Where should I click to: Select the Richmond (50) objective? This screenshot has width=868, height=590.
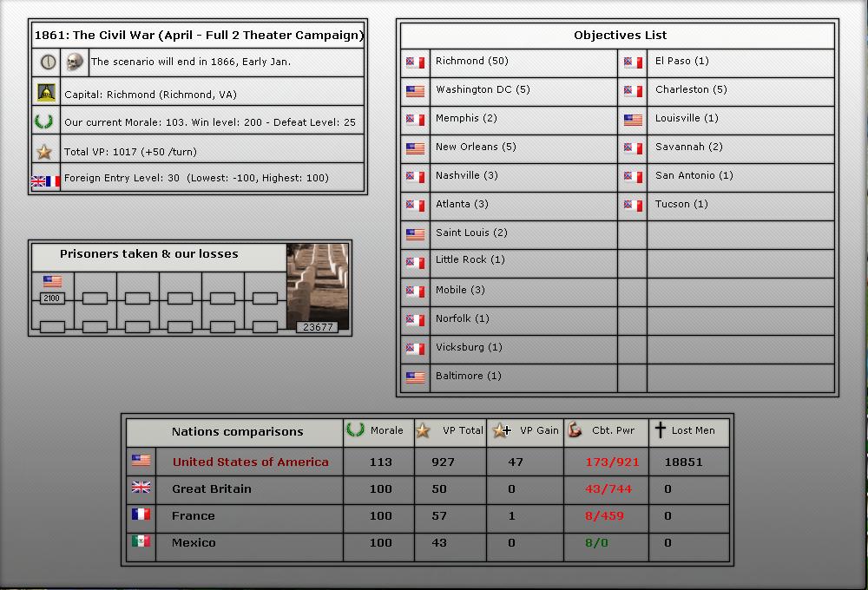click(471, 62)
